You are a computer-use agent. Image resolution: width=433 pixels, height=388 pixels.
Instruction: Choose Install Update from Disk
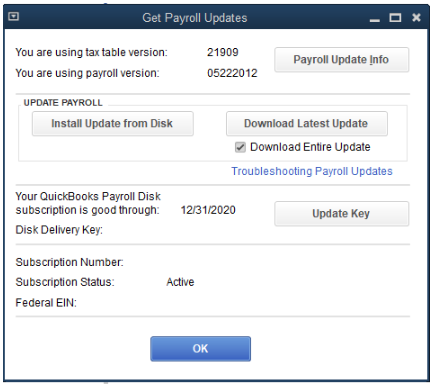113,124
